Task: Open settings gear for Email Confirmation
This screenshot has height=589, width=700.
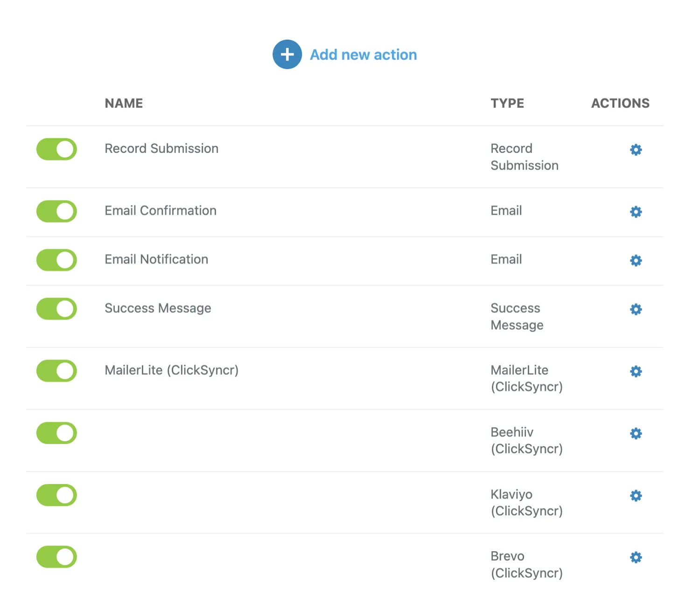Action: [x=636, y=212]
